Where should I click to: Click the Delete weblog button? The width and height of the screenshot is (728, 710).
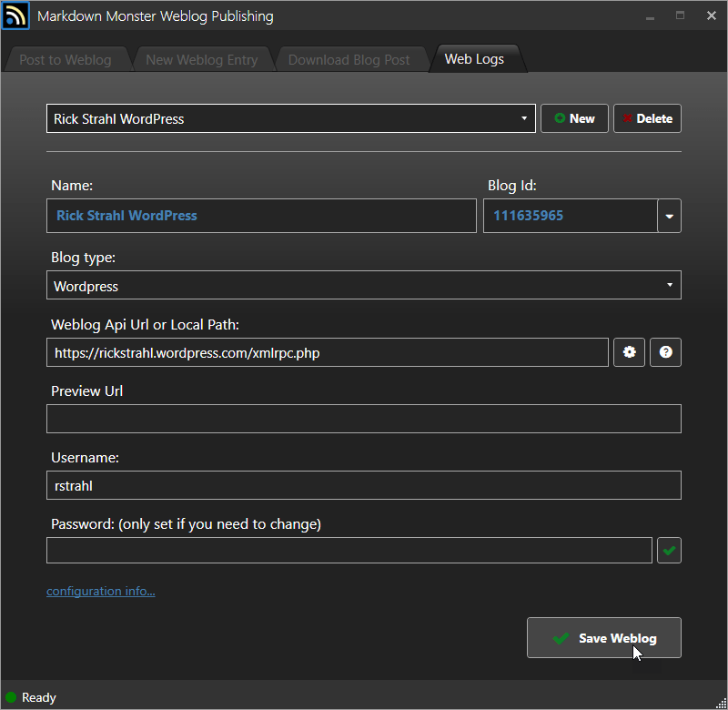click(x=647, y=118)
